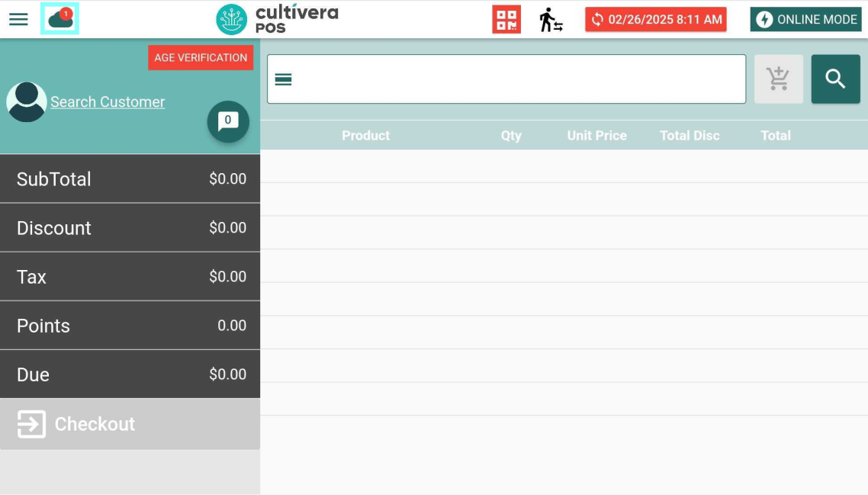Click the walking person switch-user icon
Viewport: 868px width, 495px height.
coord(551,19)
